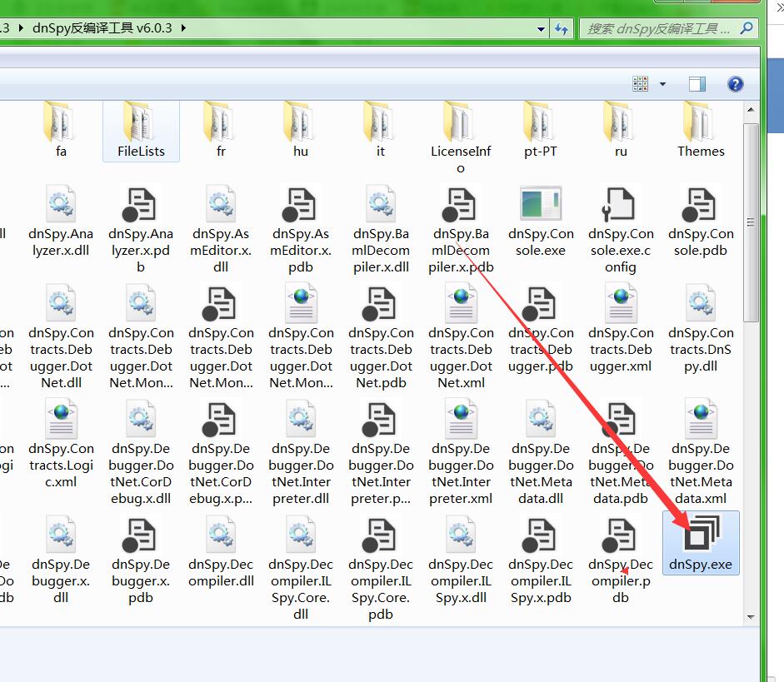The image size is (784, 682).
Task: Click the change view icon button
Action: pos(641,84)
